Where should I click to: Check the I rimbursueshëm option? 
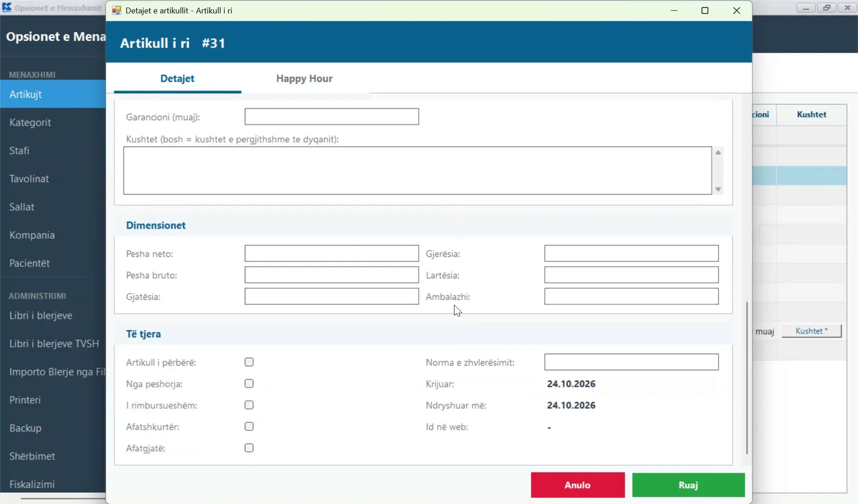point(249,405)
